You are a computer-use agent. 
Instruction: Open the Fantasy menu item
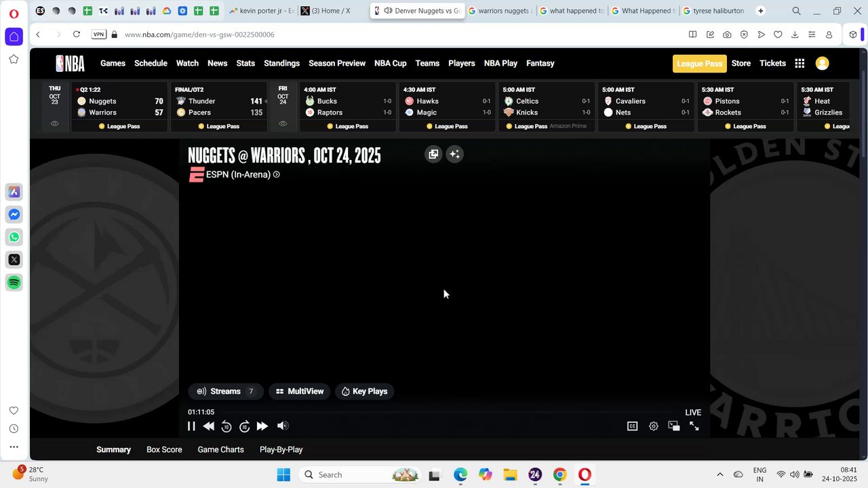540,63
